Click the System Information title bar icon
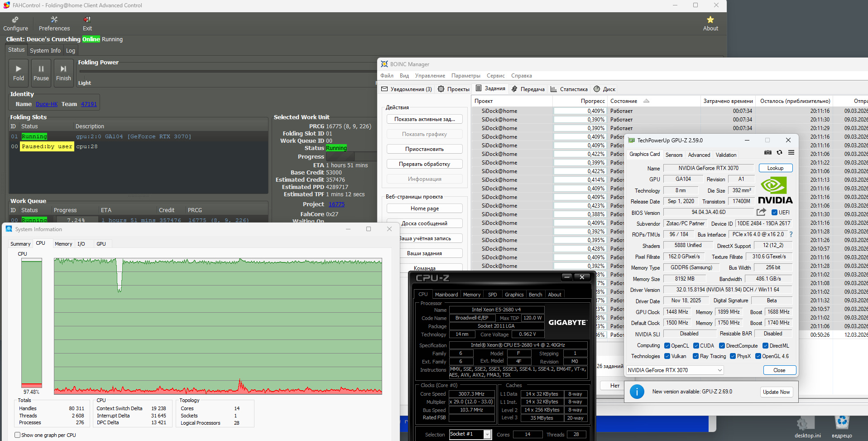Viewport: 868px width, 441px height. pyautogui.click(x=9, y=229)
